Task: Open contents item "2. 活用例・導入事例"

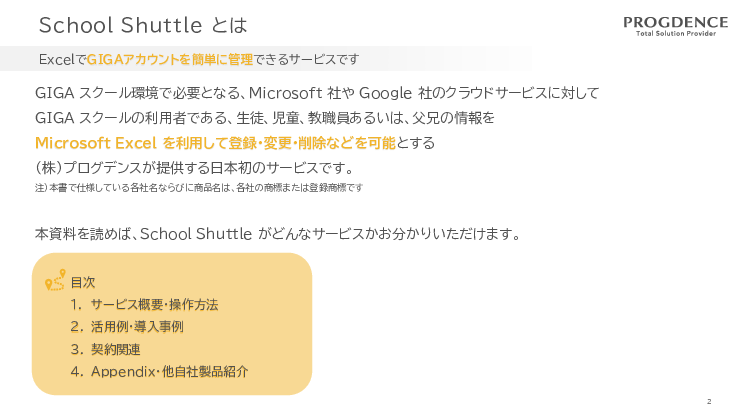Action: tap(126, 327)
